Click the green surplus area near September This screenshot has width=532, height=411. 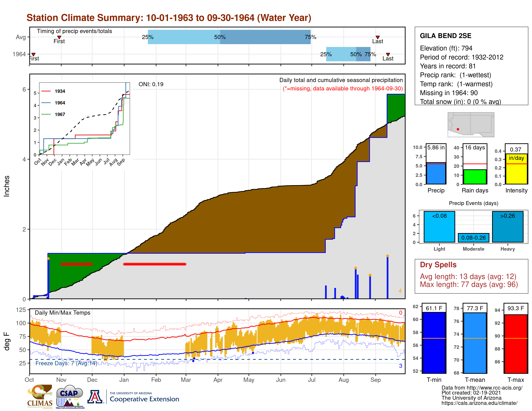pyautogui.click(x=396, y=107)
